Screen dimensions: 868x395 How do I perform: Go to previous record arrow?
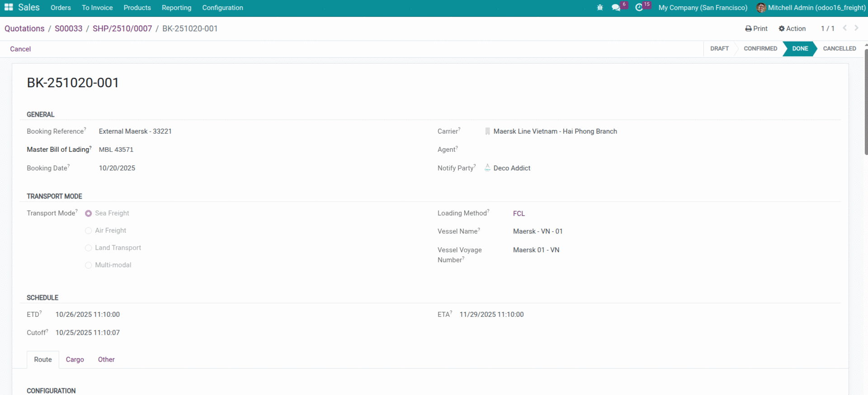(x=844, y=28)
